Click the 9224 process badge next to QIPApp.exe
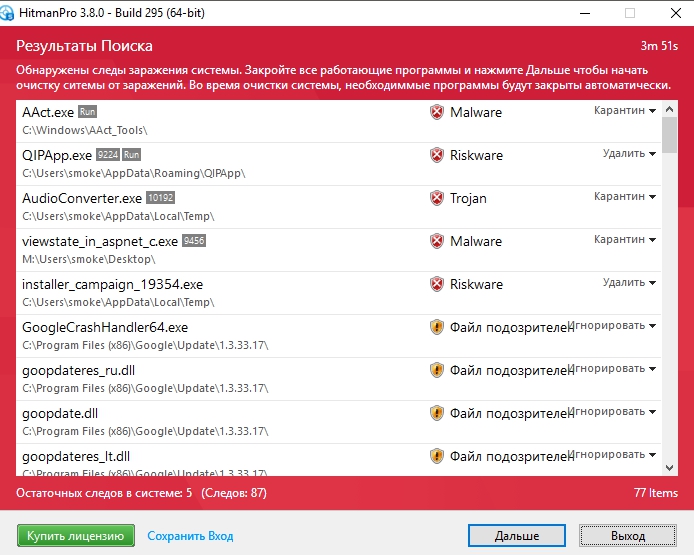Image resolution: width=694 pixels, height=555 pixels. coord(108,154)
